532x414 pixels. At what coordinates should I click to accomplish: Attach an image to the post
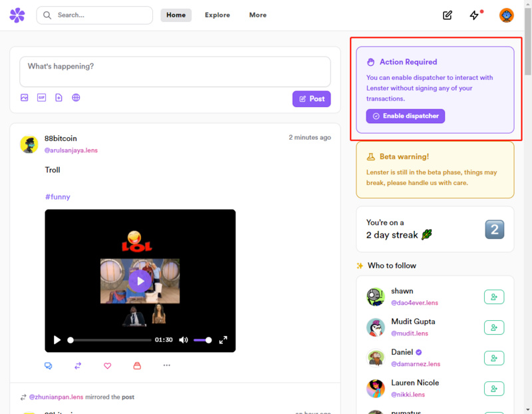tap(25, 98)
